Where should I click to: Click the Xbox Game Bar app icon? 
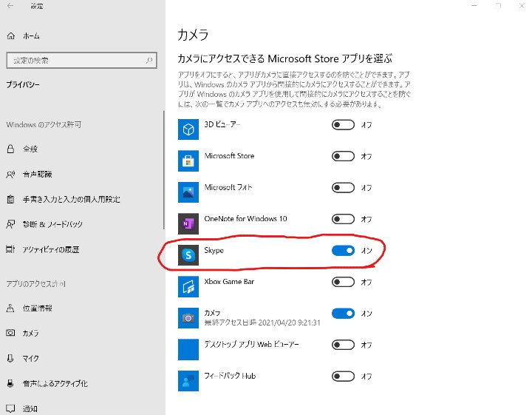[188, 286]
